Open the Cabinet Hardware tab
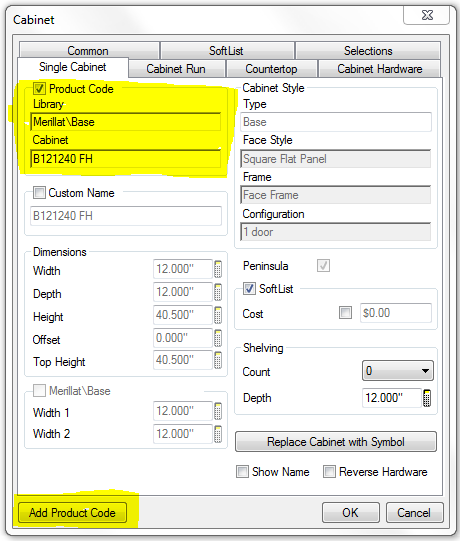This screenshot has height=541, width=460. tap(380, 69)
